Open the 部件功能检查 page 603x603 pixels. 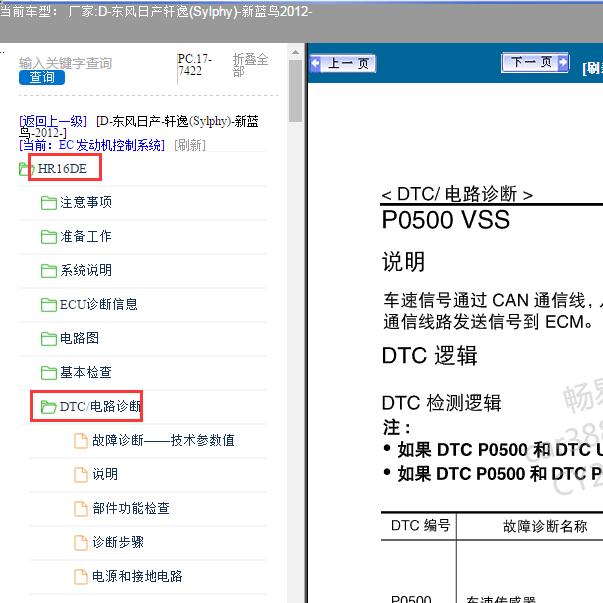coord(131,508)
